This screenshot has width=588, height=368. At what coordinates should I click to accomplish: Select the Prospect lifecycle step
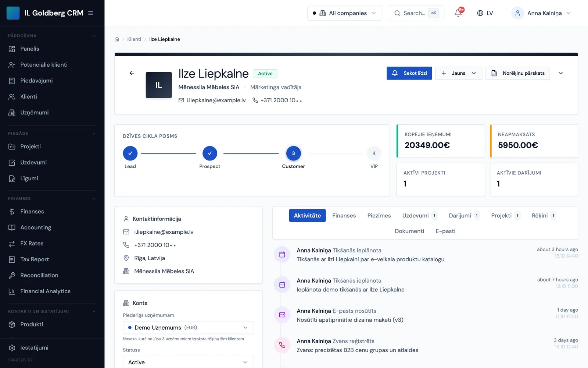[x=210, y=153]
